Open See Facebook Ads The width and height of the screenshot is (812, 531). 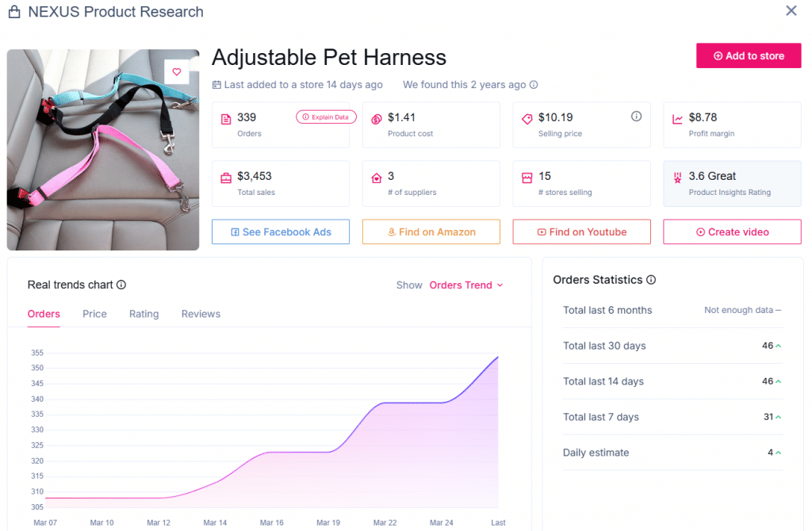pyautogui.click(x=281, y=232)
